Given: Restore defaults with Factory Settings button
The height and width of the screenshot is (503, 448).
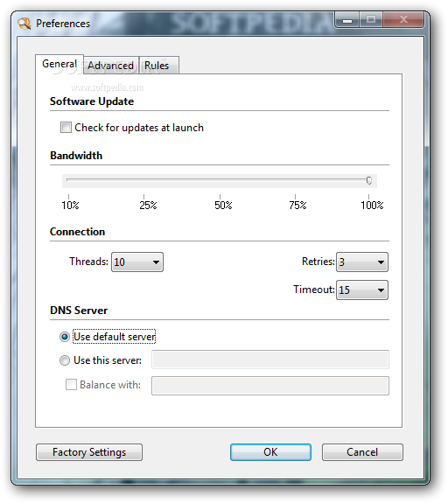Looking at the screenshot, I should click(x=89, y=452).
